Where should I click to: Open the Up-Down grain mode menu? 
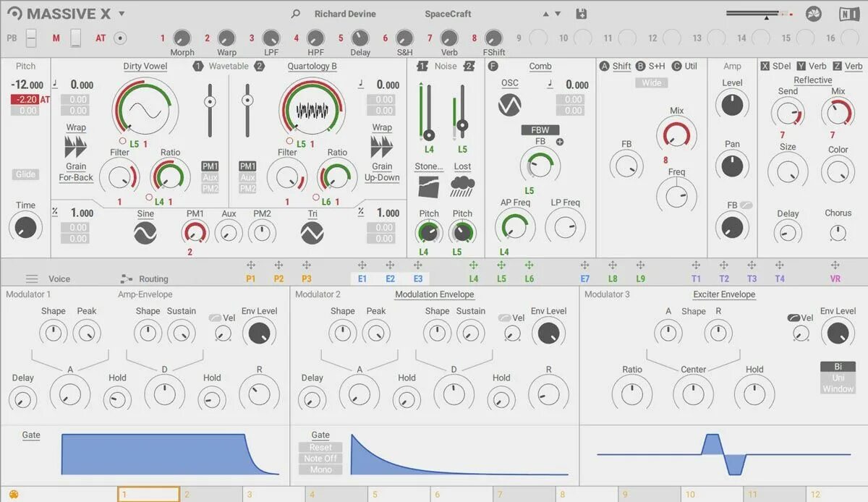[x=382, y=177]
